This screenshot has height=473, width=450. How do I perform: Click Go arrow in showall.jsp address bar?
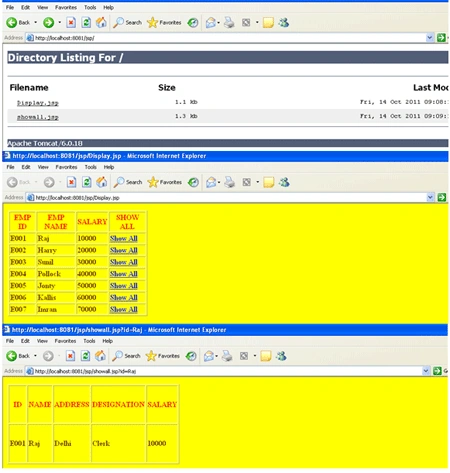point(437,371)
